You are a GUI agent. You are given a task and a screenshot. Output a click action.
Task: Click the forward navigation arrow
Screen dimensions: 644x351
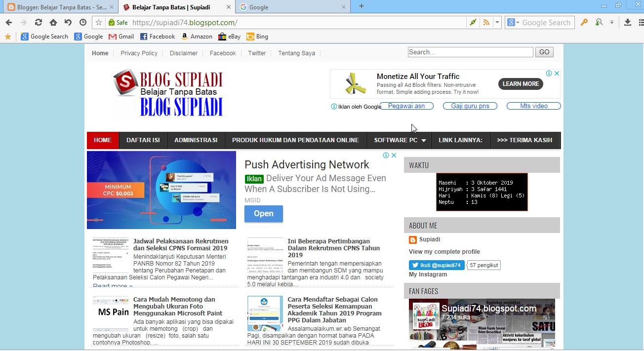click(x=24, y=22)
